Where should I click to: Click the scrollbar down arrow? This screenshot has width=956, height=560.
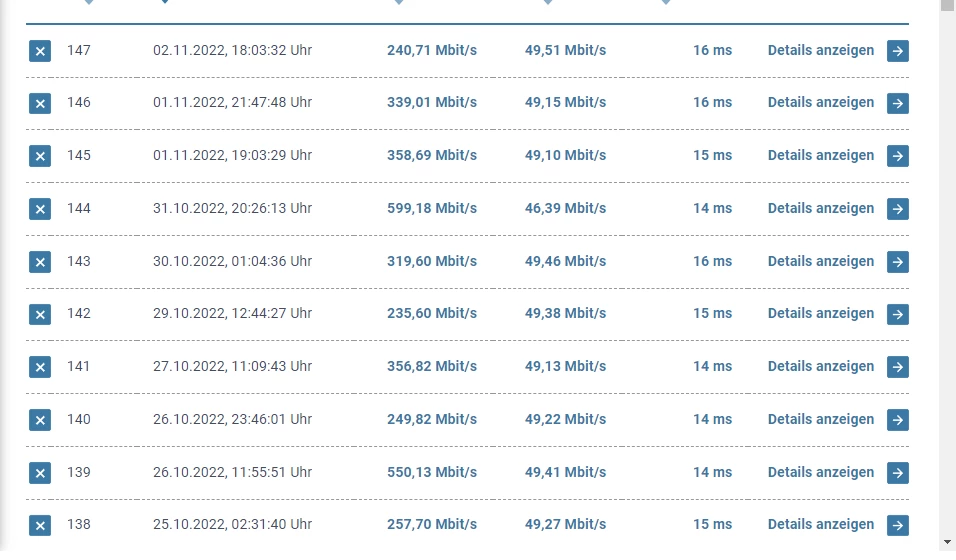(x=947, y=541)
